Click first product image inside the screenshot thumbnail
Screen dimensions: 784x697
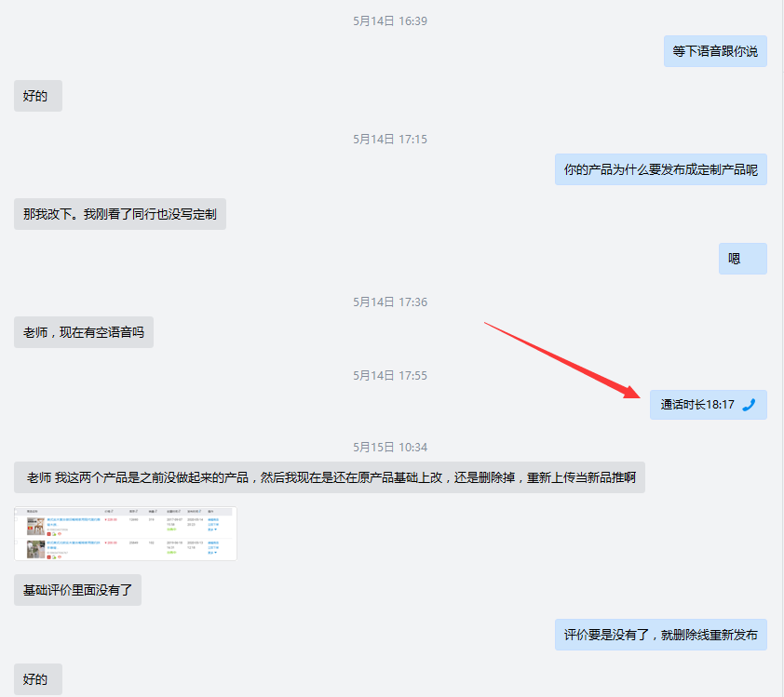(35, 526)
